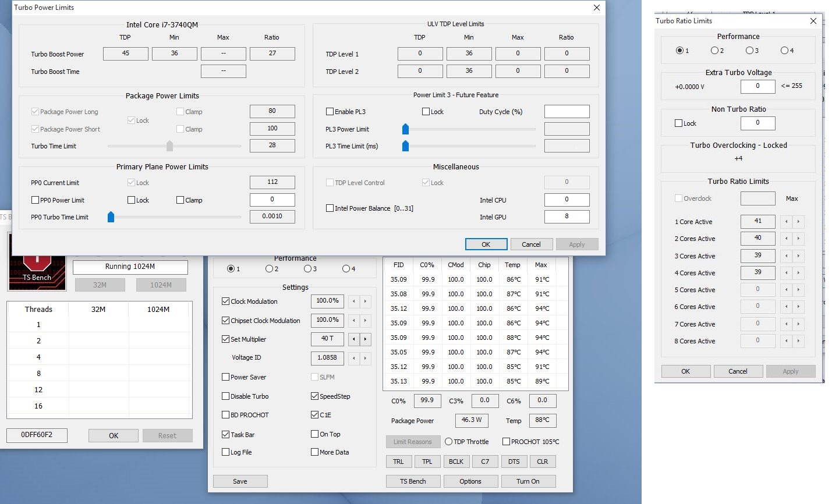
Task: Select performance profile 2 in main window
Action: point(269,269)
